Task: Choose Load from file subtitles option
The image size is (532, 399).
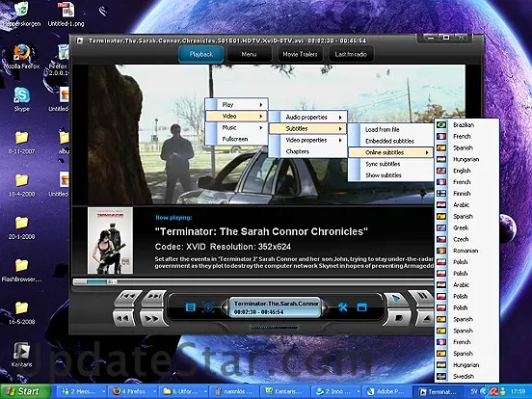Action: 391,129
